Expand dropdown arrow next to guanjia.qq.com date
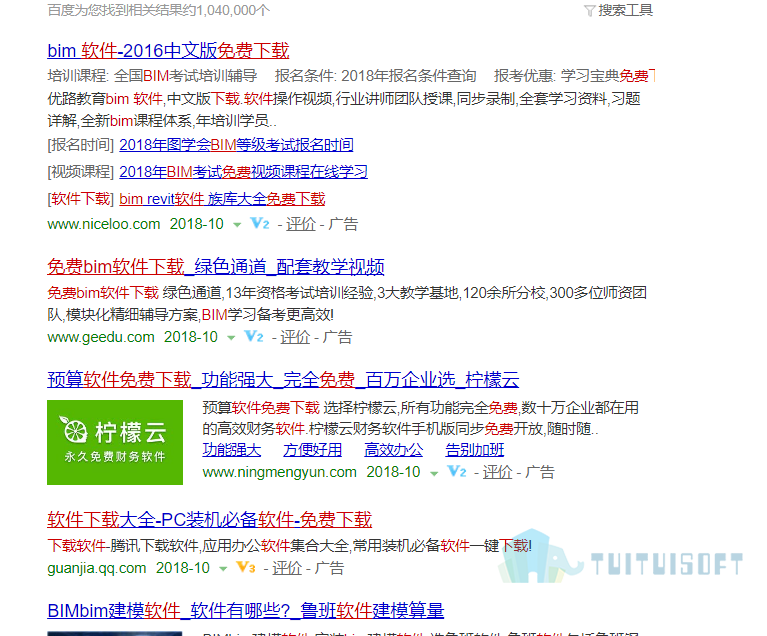767x636 pixels. [223, 569]
